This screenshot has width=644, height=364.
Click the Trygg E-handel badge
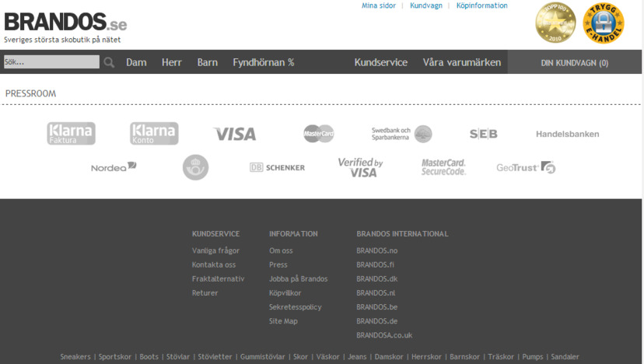coord(604,23)
